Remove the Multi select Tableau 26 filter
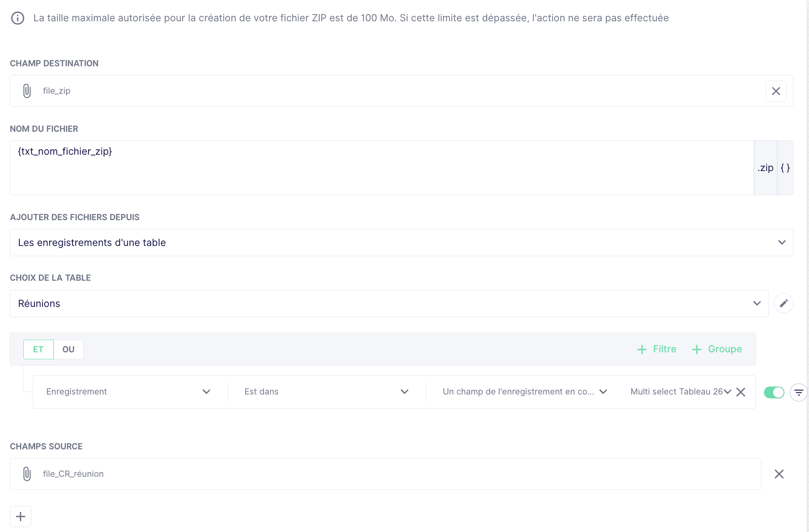This screenshot has height=532, width=809. [741, 392]
